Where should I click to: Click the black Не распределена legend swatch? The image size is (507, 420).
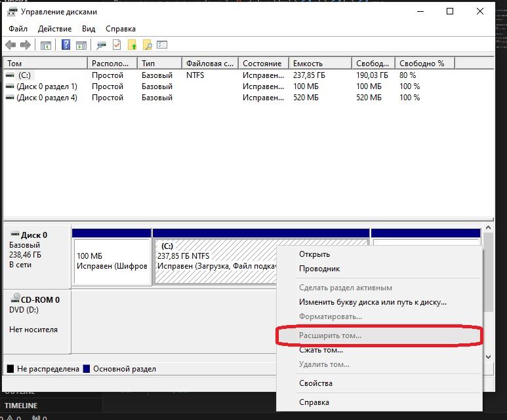[x=10, y=369]
